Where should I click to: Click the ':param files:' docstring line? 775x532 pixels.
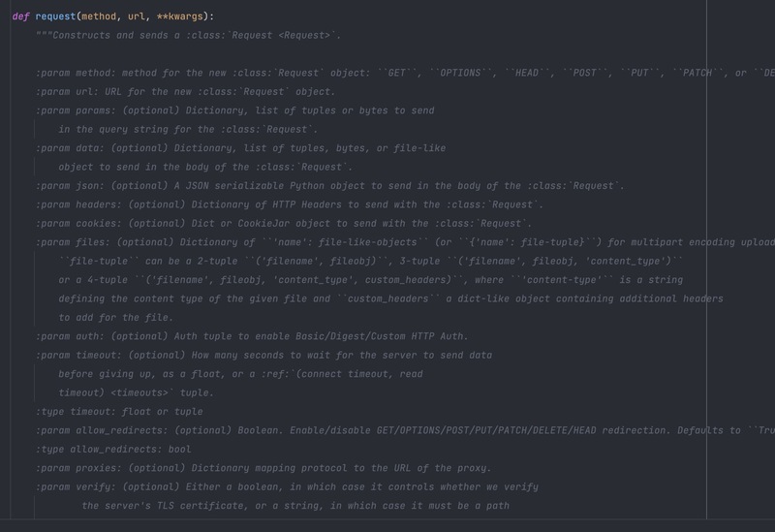(405, 241)
